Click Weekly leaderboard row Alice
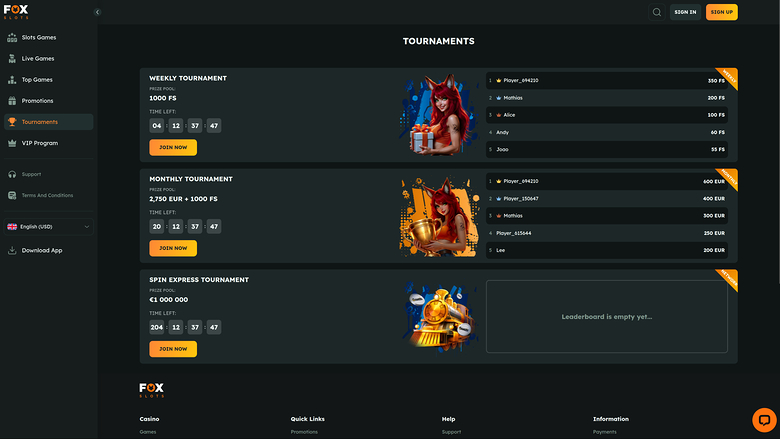780x439 pixels. [606, 115]
